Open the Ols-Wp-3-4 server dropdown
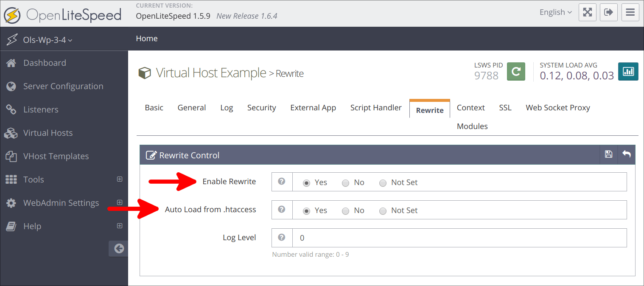 [48, 40]
